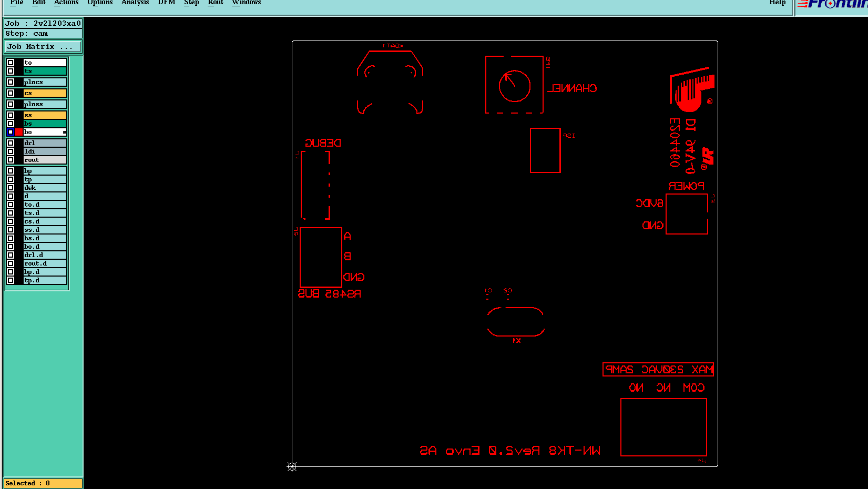Image resolution: width=868 pixels, height=489 pixels.
Task: Select the 'to' layer name
Action: click(45, 63)
